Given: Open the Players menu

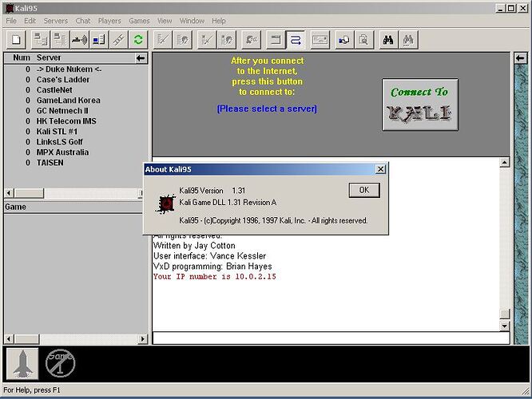Looking at the screenshot, I should (x=109, y=21).
